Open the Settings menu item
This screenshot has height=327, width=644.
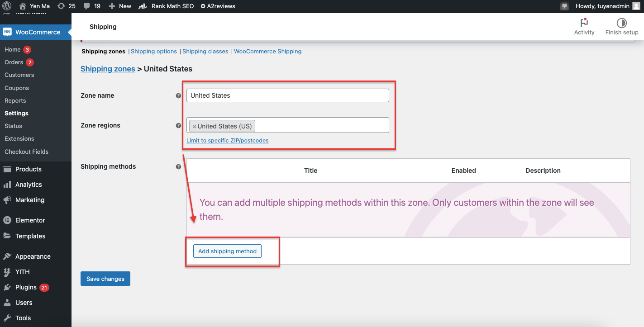[x=16, y=113]
